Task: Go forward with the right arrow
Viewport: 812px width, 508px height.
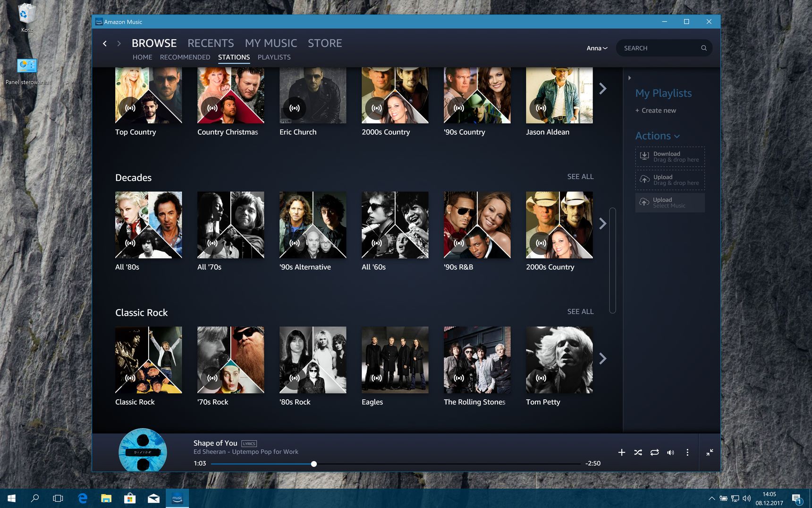Action: point(119,43)
